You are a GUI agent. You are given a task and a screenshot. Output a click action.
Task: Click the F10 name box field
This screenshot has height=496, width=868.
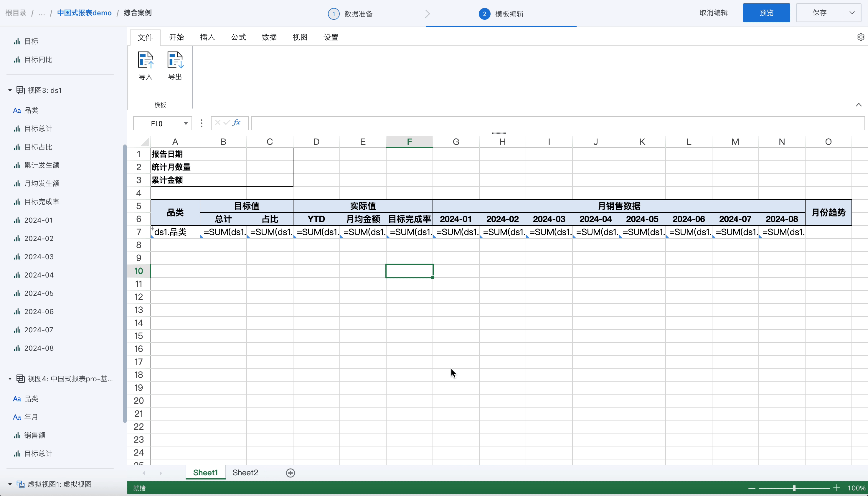click(157, 123)
